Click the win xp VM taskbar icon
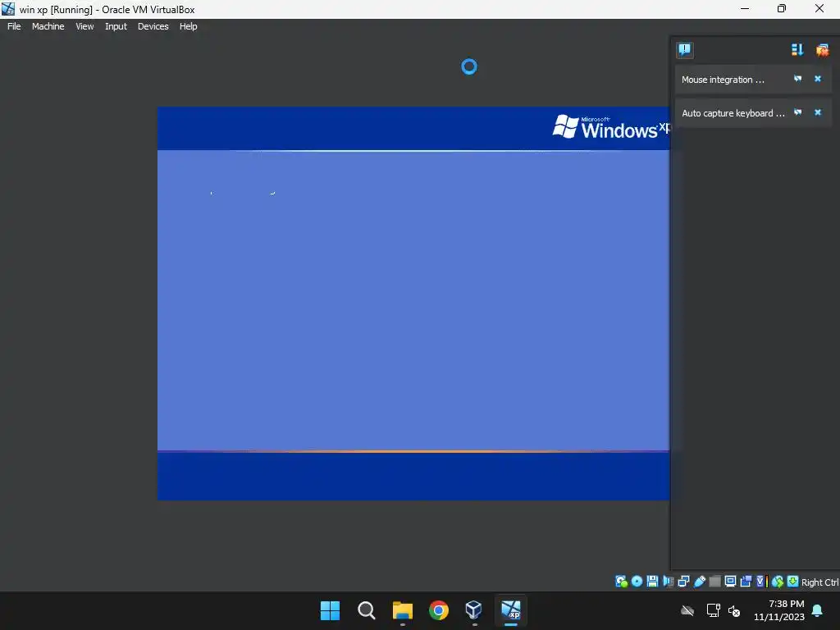This screenshot has width=840, height=630. pyautogui.click(x=510, y=610)
